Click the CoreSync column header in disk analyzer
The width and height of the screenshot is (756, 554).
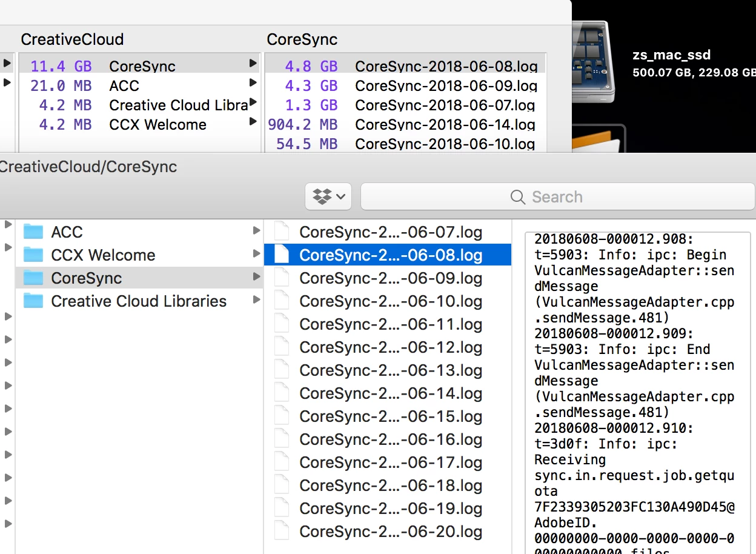[302, 39]
